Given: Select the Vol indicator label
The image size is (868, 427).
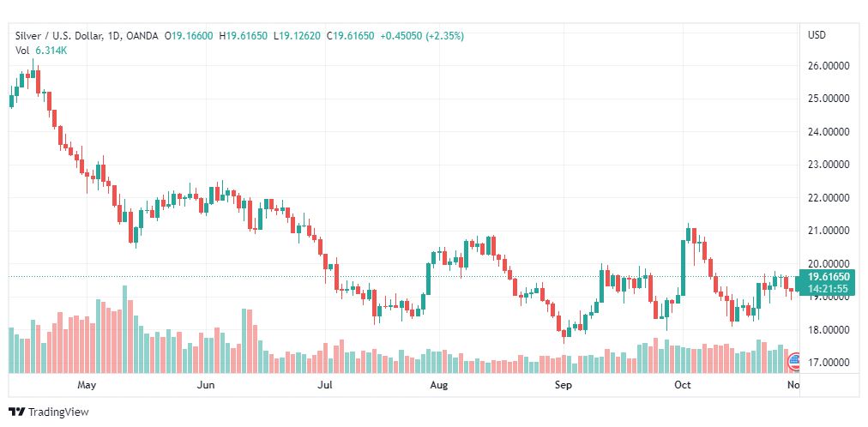Looking at the screenshot, I should (23, 51).
